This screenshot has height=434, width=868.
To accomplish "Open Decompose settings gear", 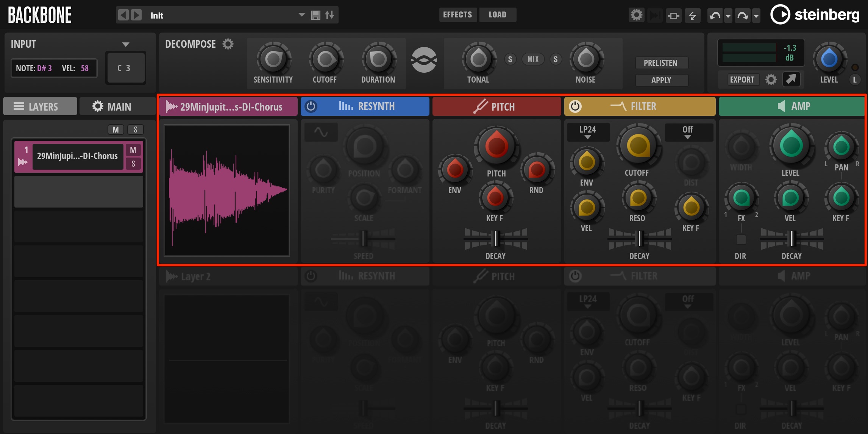I will pos(228,44).
